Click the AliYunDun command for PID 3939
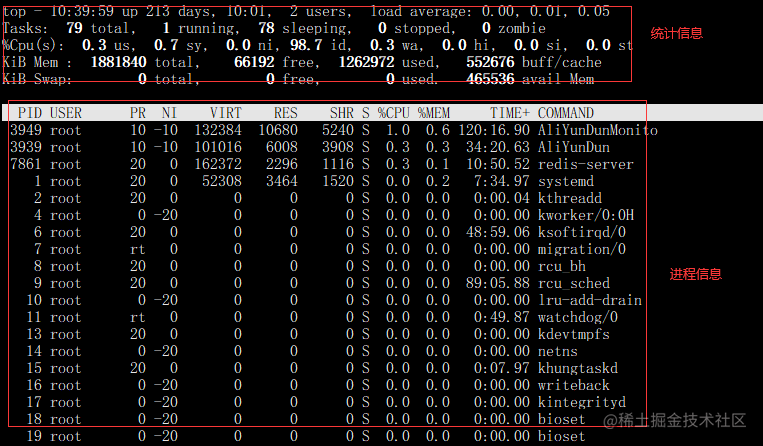763x446 pixels. coord(573,147)
